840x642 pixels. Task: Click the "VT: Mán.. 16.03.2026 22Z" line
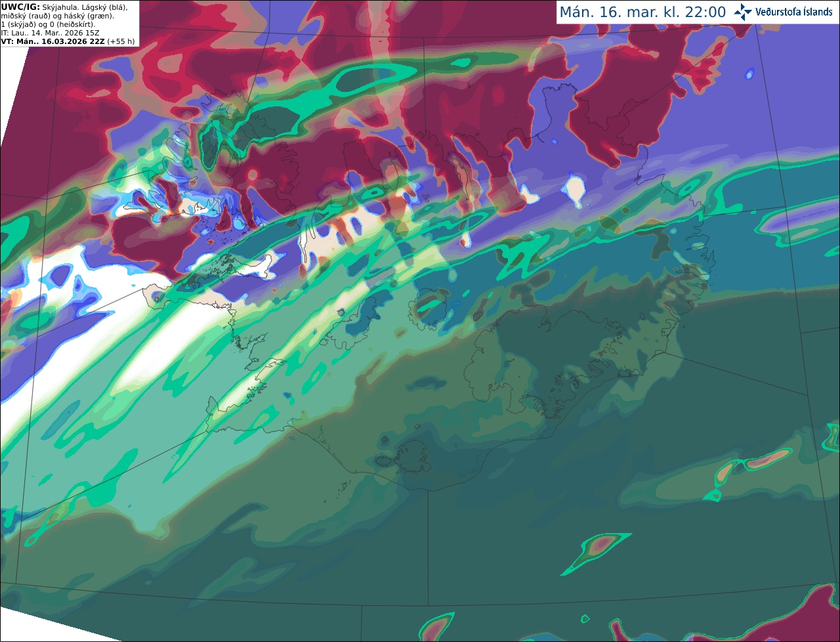pyautogui.click(x=53, y=41)
